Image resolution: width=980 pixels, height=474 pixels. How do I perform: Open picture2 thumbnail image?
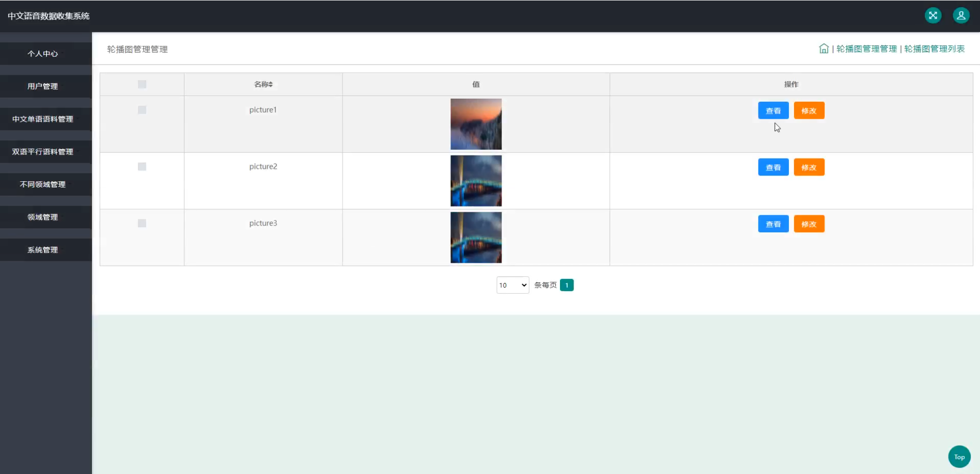click(476, 181)
